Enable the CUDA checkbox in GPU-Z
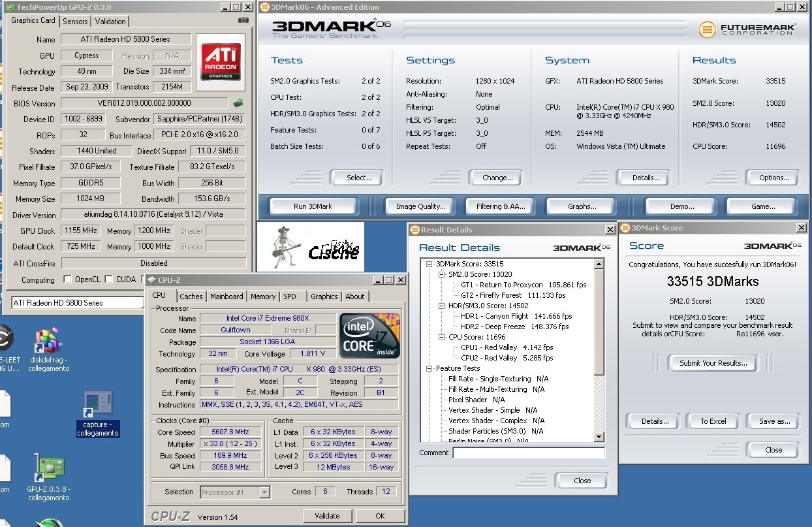 tap(108, 279)
